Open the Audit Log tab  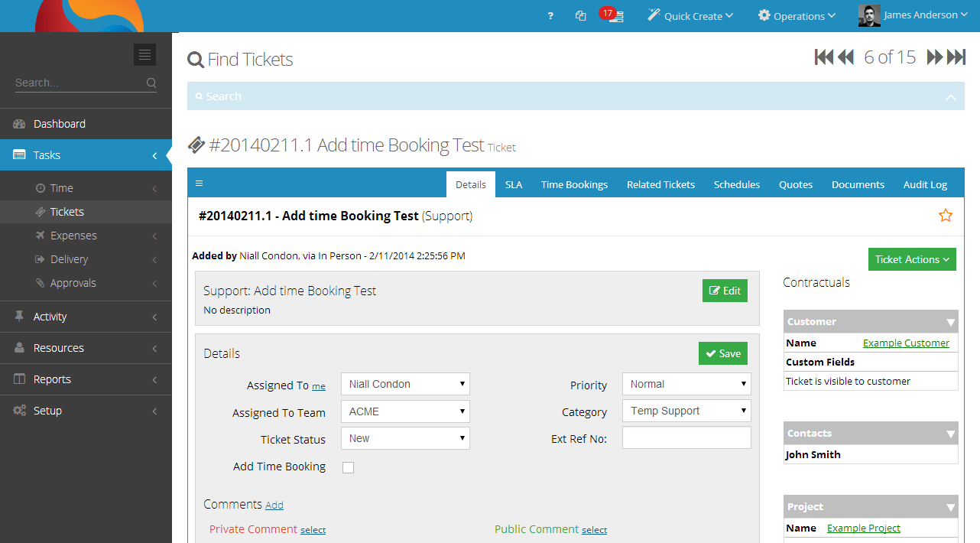pyautogui.click(x=925, y=184)
